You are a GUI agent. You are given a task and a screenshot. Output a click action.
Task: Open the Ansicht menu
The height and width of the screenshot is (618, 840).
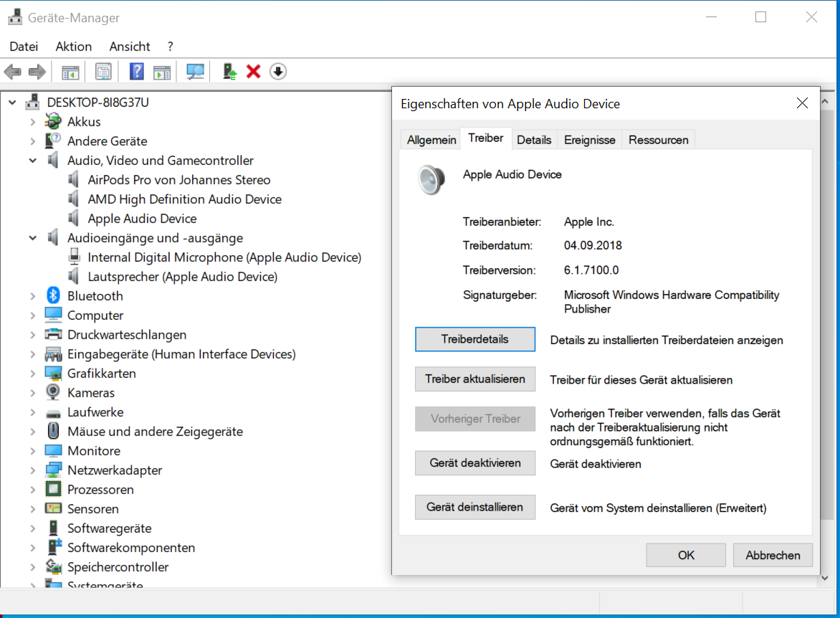pos(130,47)
